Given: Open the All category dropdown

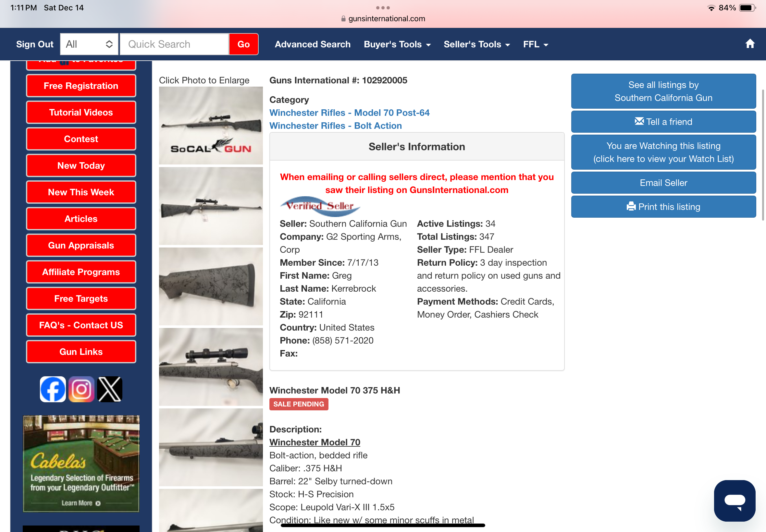Looking at the screenshot, I should (89, 44).
